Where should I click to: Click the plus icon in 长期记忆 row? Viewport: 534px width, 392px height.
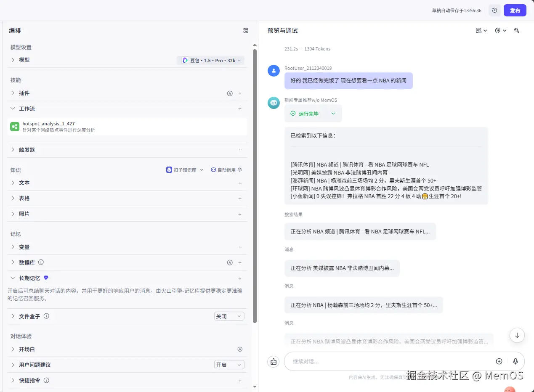coord(240,278)
